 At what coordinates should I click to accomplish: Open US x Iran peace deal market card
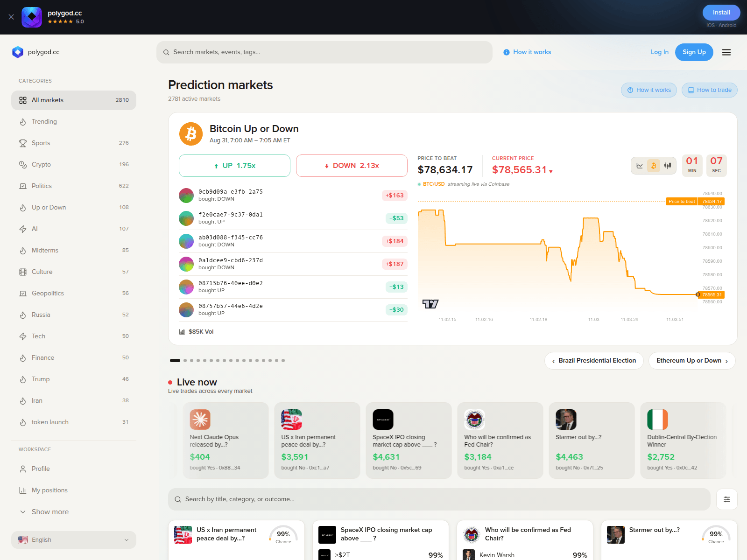tap(236, 540)
